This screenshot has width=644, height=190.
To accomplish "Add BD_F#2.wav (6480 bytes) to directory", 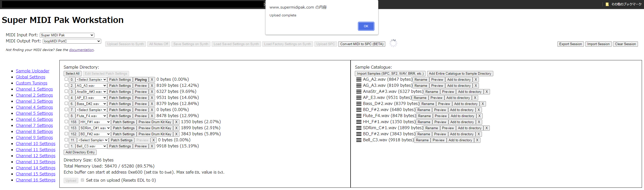I will [462, 110].
